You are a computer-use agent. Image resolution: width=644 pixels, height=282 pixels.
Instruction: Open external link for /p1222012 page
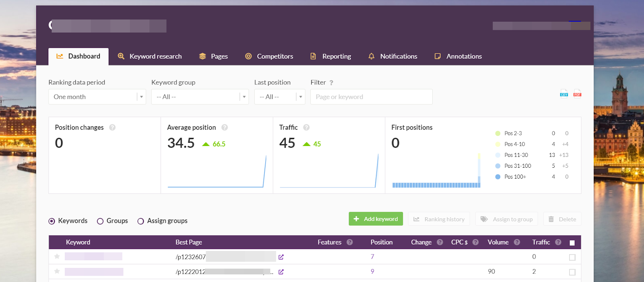[x=281, y=272]
